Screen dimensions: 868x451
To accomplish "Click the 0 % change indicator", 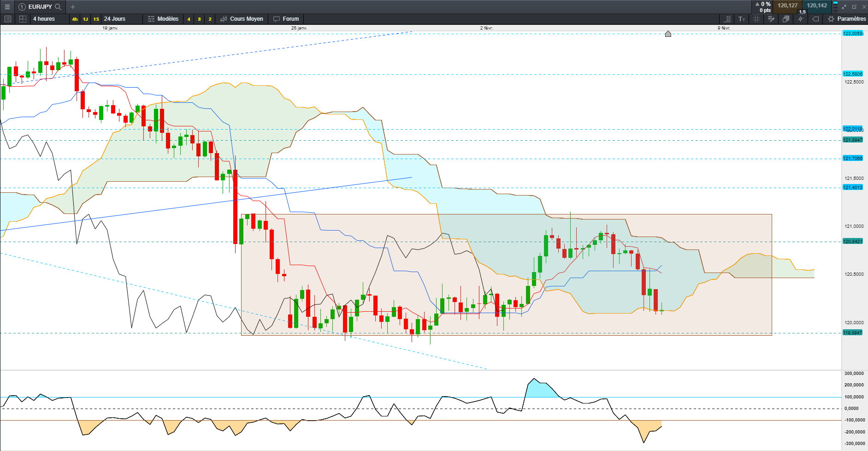I will (763, 4).
